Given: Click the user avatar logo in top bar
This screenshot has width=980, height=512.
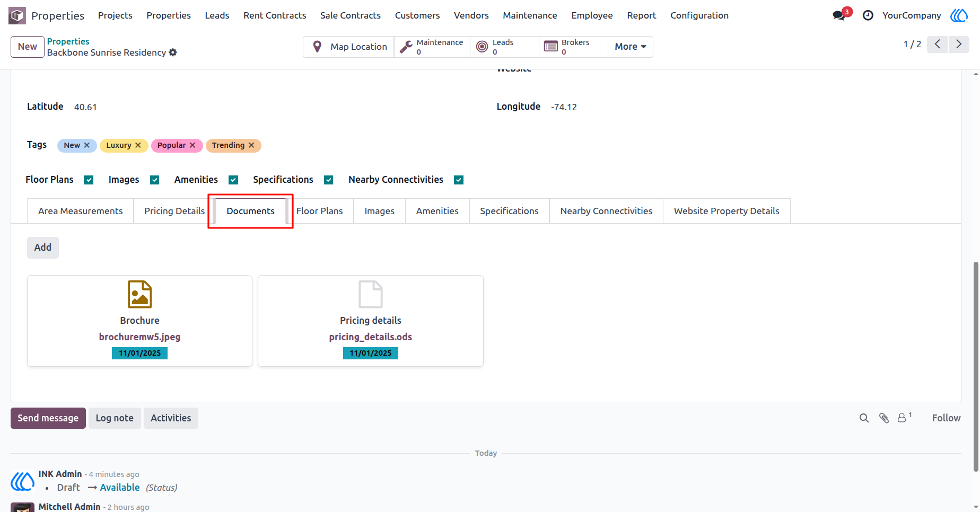Looking at the screenshot, I should 959,15.
